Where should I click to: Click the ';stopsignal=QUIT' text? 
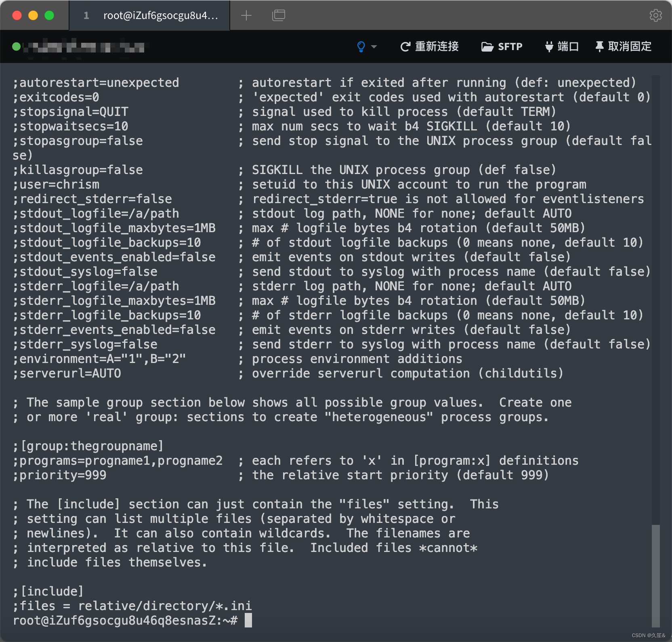tap(70, 111)
